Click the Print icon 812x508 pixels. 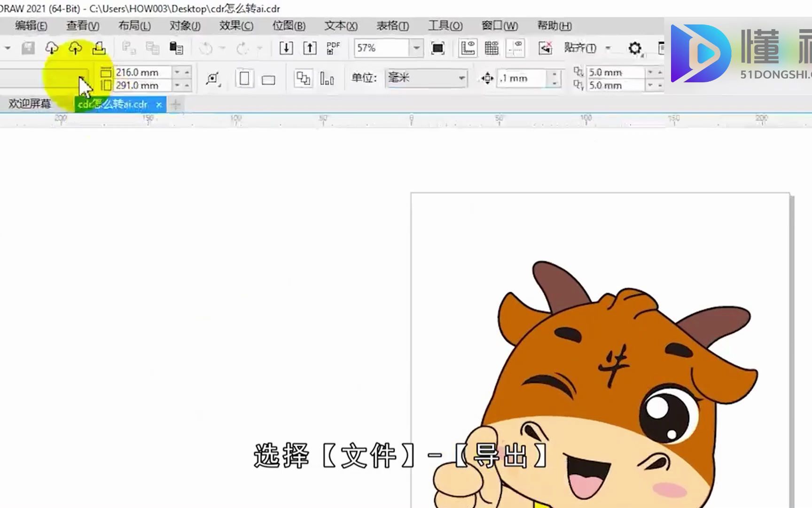click(99, 48)
